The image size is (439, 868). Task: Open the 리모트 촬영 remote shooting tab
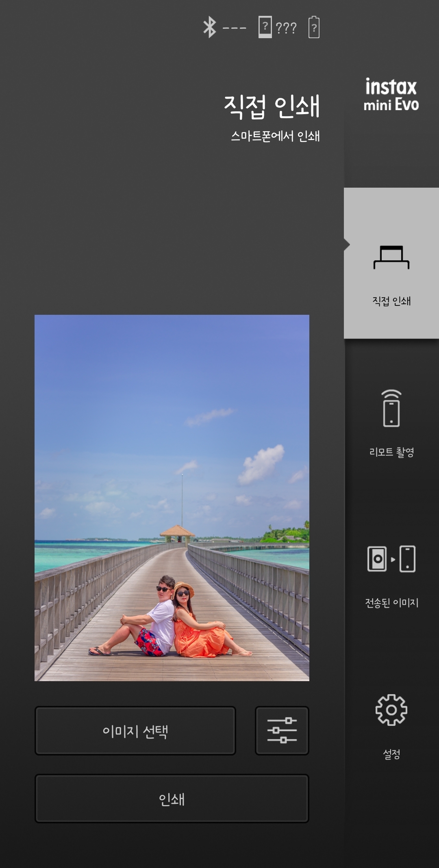tap(391, 423)
